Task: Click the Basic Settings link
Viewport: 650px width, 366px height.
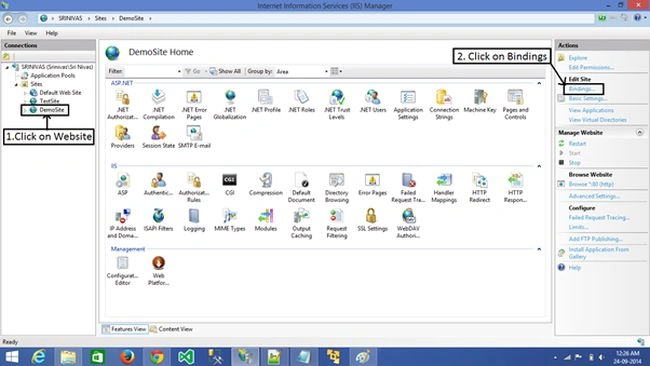Action: pyautogui.click(x=587, y=99)
